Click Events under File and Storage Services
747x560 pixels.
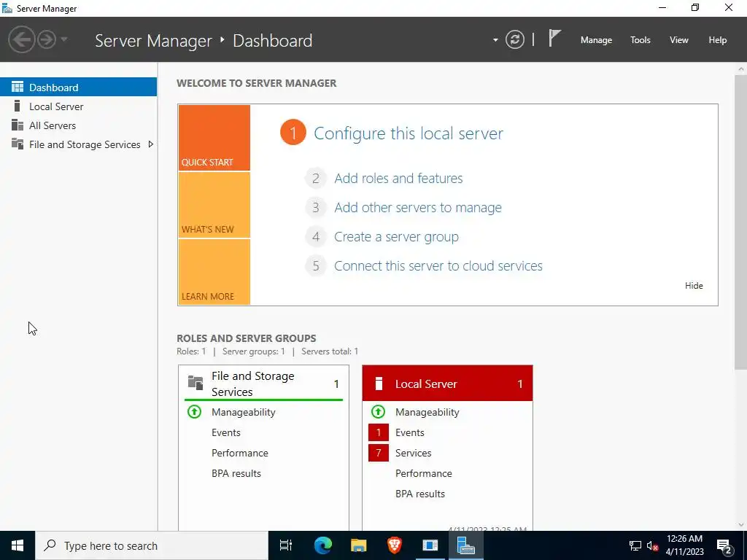(226, 432)
